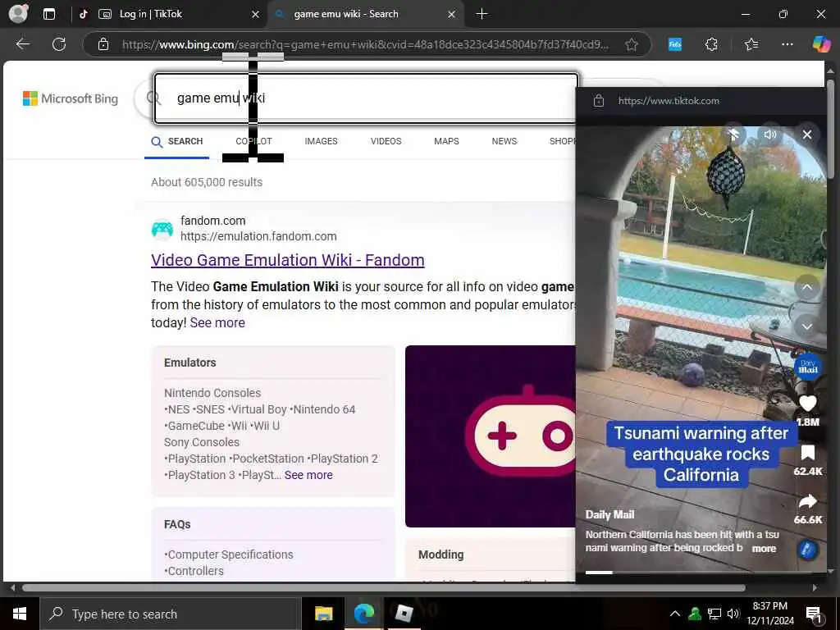Open the Video Game Emulation Wiki - Fandom link
This screenshot has width=840, height=630.
(288, 260)
